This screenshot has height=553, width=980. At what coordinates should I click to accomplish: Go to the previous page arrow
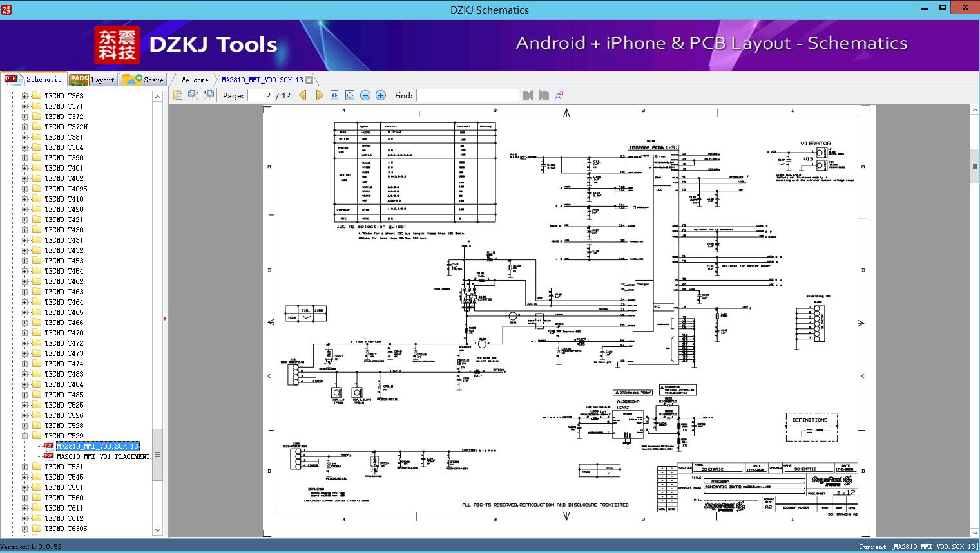pos(303,95)
